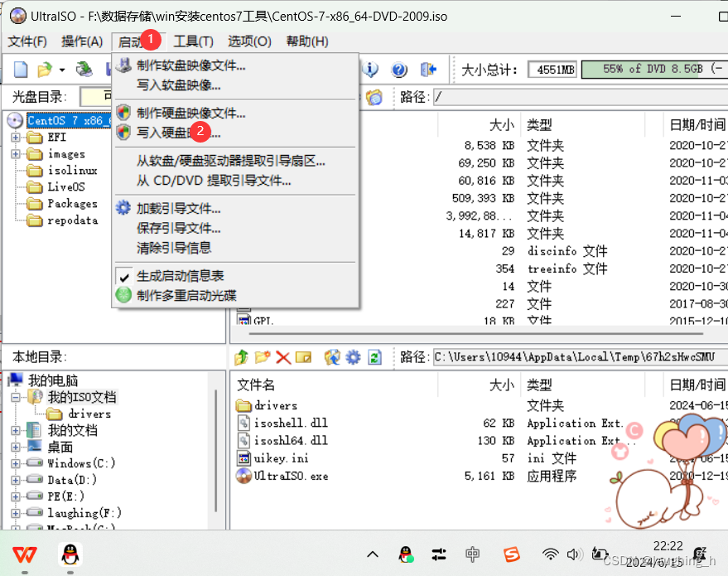The image size is (728, 576).
Task: Expand the images folder in disc tree
Action: tap(15, 154)
